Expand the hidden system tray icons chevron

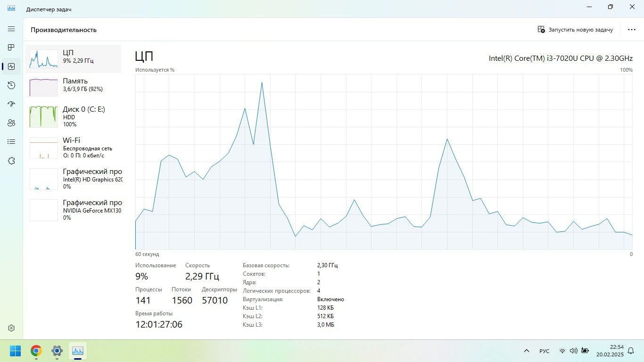[x=527, y=351]
